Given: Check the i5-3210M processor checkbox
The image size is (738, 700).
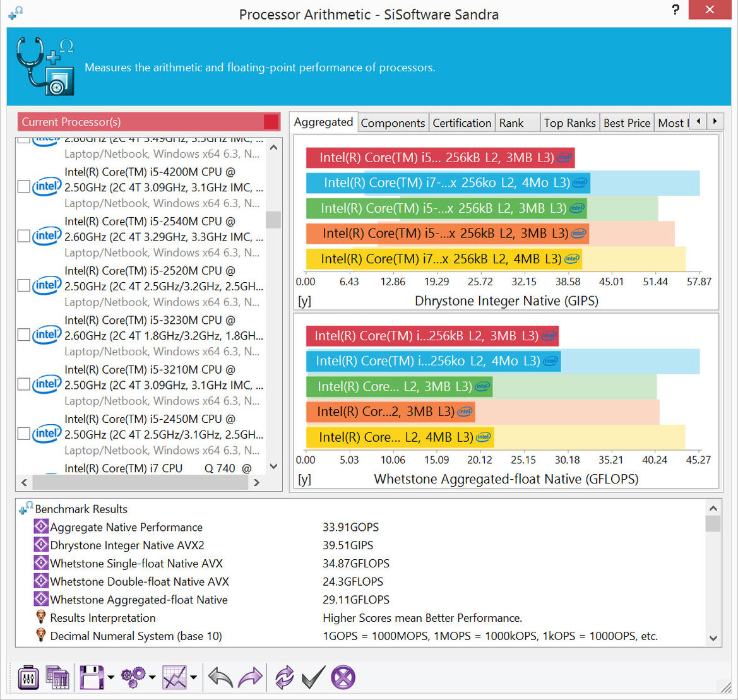Looking at the screenshot, I should (x=23, y=384).
